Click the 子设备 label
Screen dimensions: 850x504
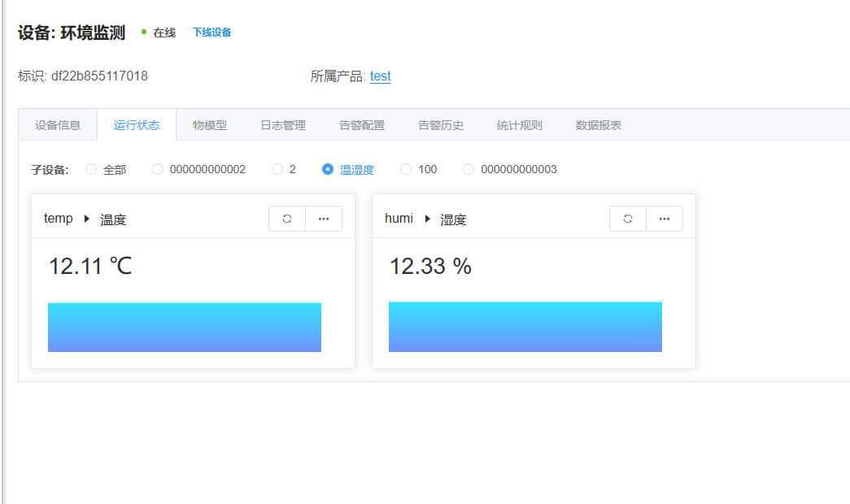[50, 170]
